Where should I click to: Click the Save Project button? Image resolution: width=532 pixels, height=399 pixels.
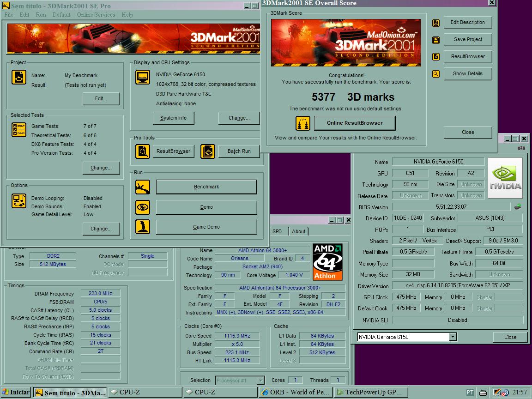(x=467, y=39)
